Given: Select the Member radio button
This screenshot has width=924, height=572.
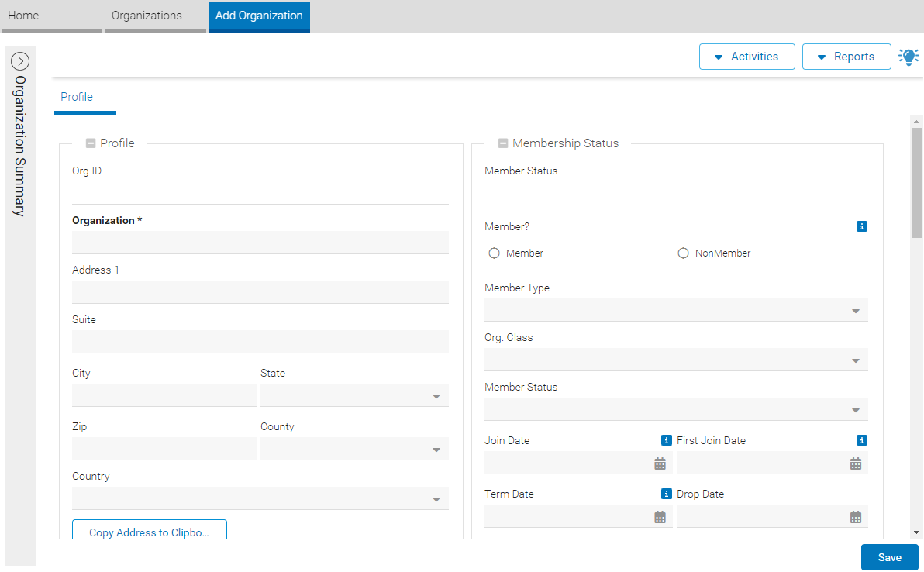Looking at the screenshot, I should (x=495, y=253).
